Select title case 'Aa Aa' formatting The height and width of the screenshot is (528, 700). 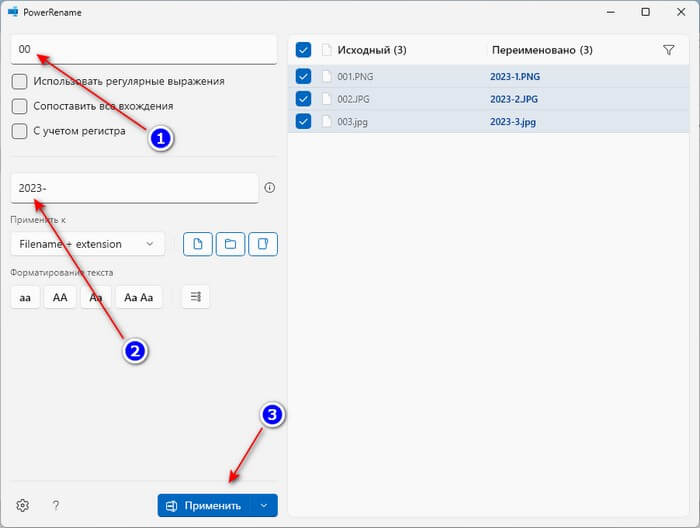(x=140, y=297)
